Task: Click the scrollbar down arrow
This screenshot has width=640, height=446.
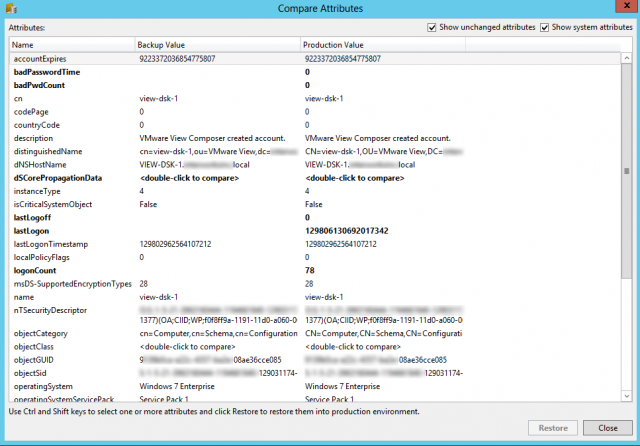Action: (x=627, y=395)
